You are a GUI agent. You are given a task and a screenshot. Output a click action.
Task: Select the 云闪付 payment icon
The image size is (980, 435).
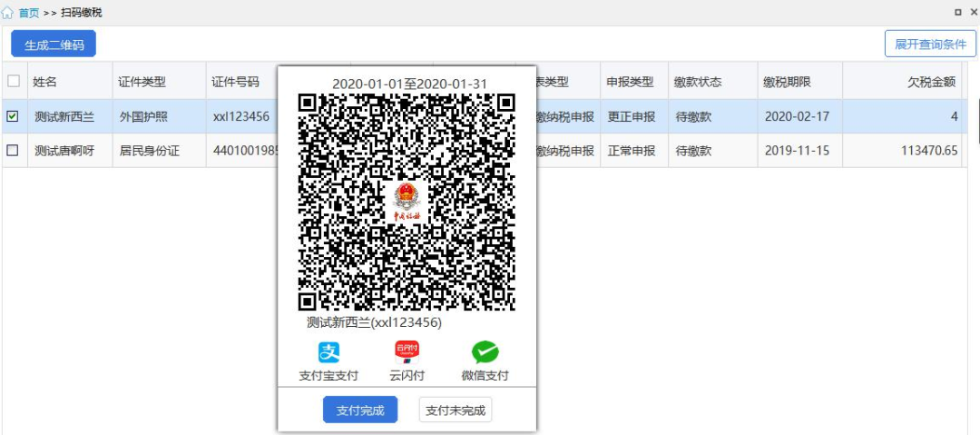pos(407,352)
